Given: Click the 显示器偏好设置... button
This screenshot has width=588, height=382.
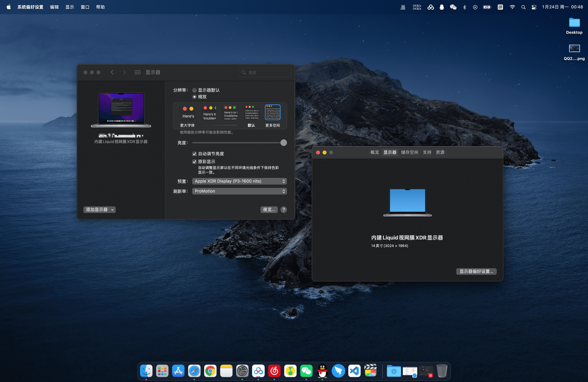Looking at the screenshot, I should [476, 272].
